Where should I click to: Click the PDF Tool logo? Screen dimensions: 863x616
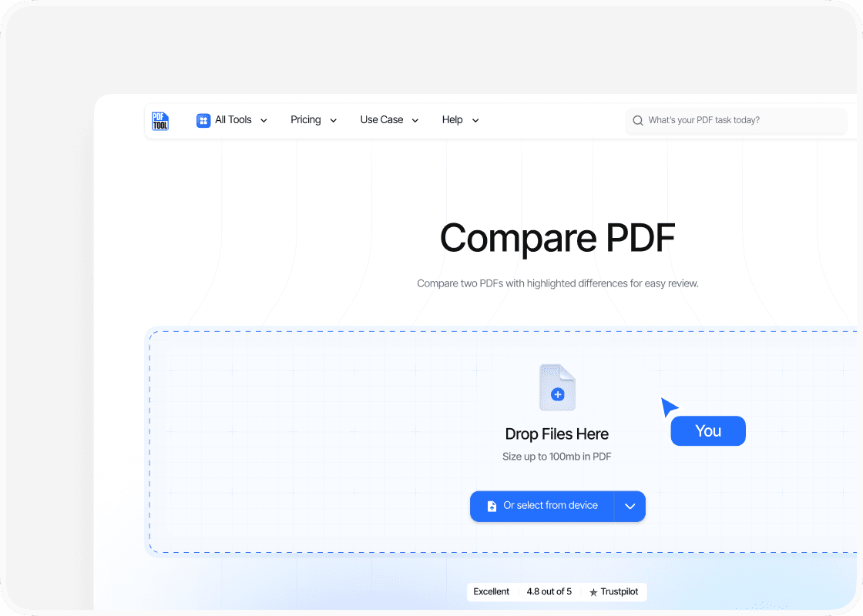[x=160, y=121]
